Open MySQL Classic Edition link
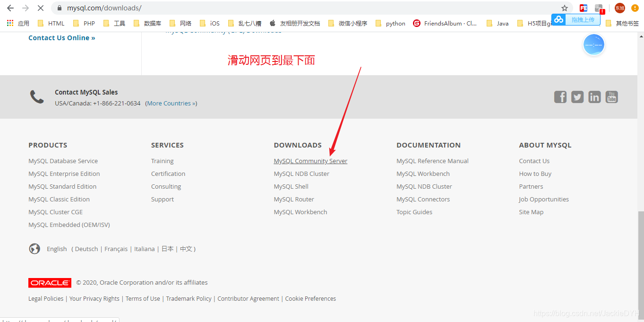The image size is (644, 322). click(59, 199)
